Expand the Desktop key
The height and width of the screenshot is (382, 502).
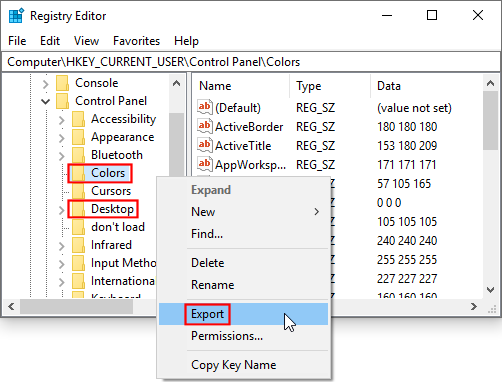62,210
